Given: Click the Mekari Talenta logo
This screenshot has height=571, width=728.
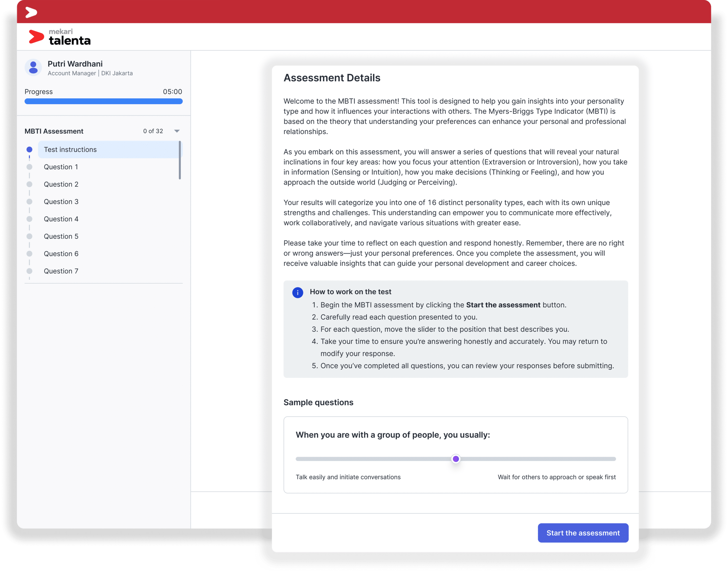Looking at the screenshot, I should coord(60,37).
